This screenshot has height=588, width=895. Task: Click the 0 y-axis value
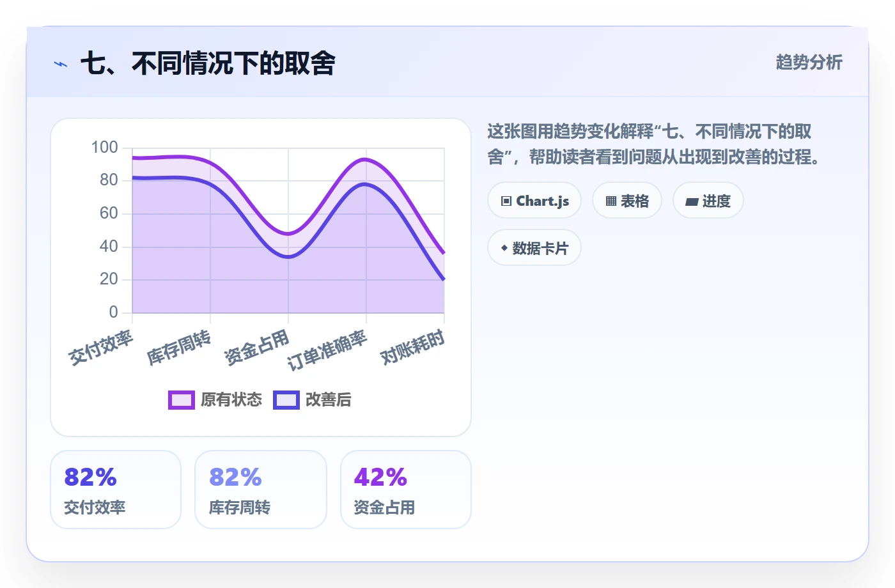(x=114, y=313)
